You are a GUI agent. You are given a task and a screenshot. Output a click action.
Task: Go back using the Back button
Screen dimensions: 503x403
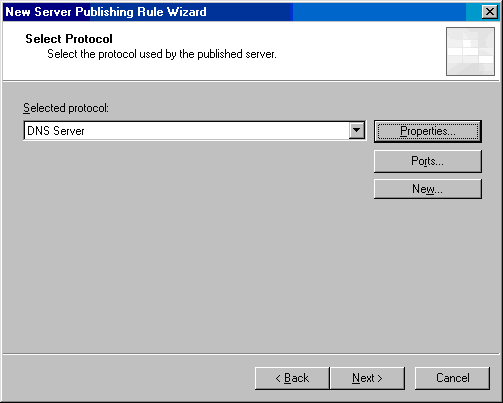292,378
